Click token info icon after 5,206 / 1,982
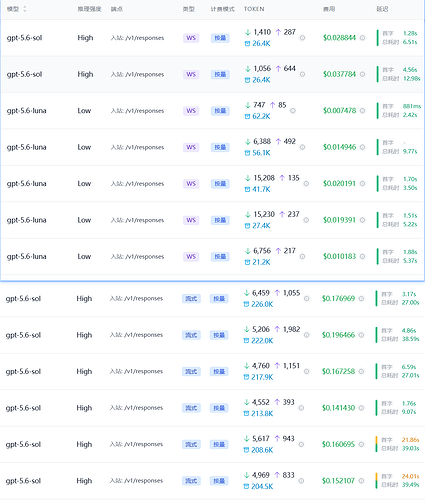425x500 pixels. pos(306,335)
